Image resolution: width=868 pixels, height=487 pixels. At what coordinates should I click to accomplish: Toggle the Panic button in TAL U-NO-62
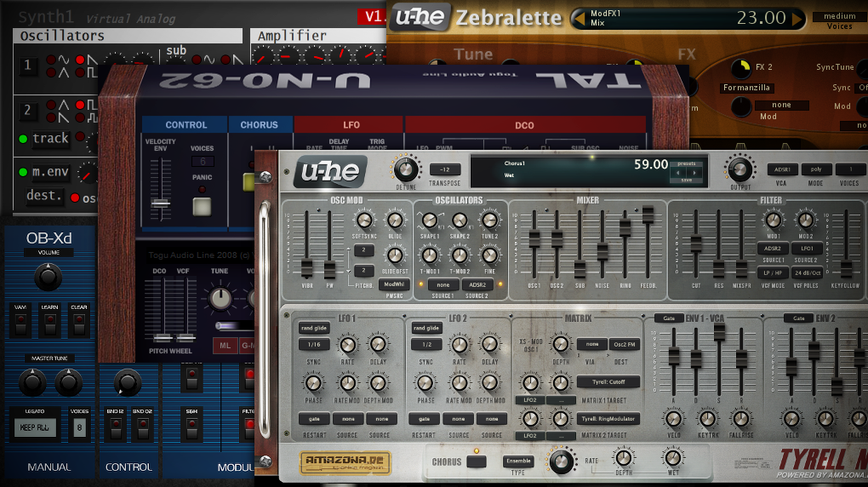tap(202, 207)
